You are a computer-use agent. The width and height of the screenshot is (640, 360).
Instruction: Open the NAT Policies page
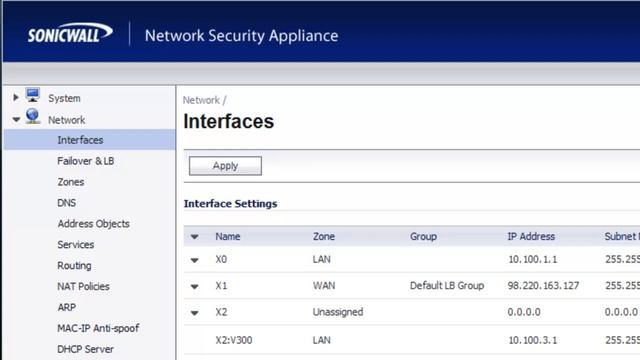(83, 287)
